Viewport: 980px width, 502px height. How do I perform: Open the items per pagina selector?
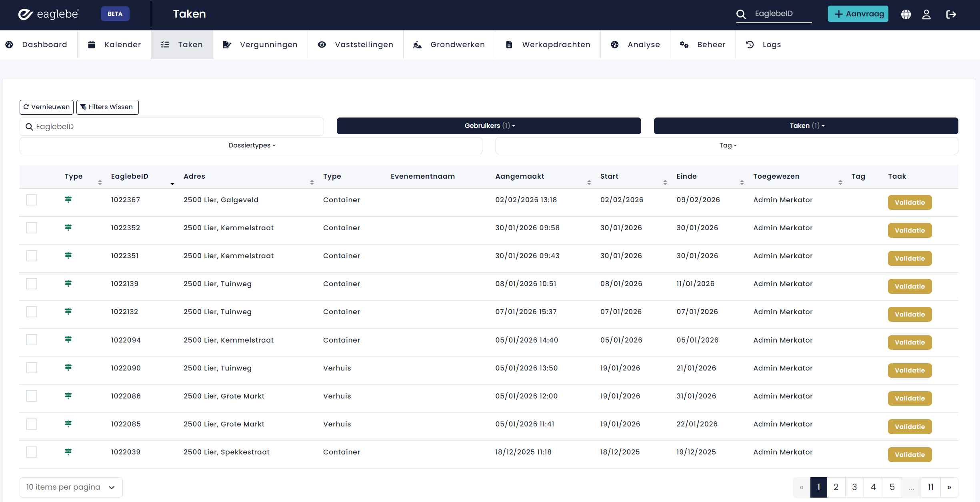(71, 487)
